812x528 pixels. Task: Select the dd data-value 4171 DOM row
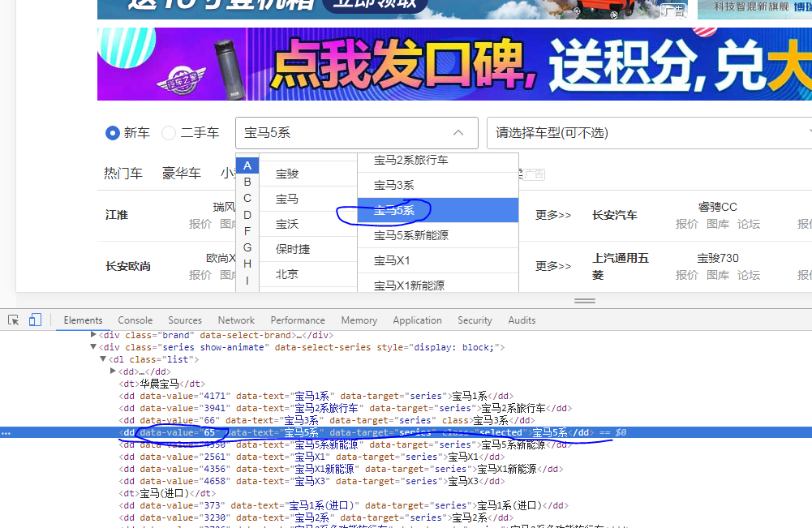[316, 396]
